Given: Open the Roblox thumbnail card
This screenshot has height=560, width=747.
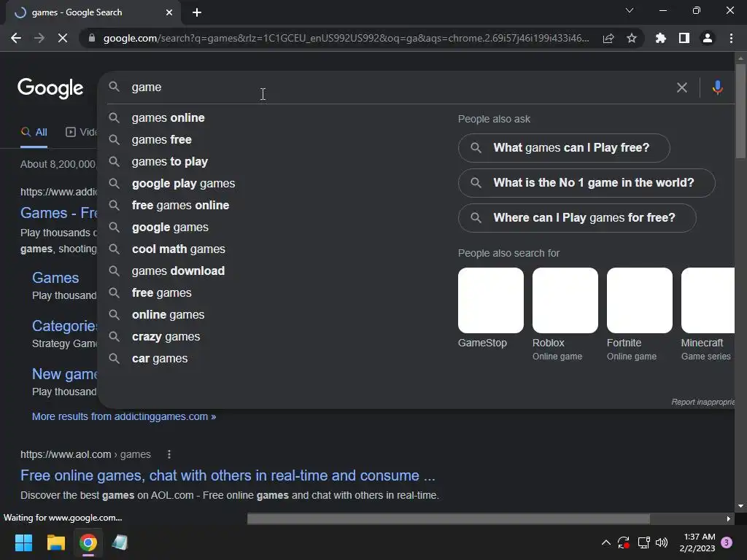Looking at the screenshot, I should [x=565, y=300].
